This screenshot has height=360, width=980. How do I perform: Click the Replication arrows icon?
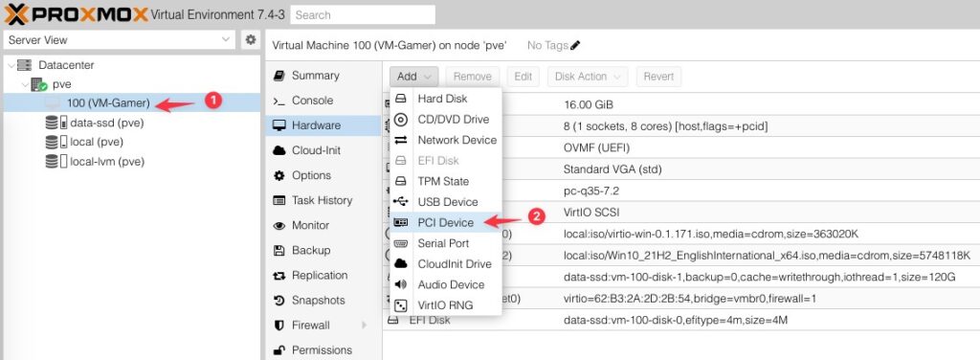[279, 276]
